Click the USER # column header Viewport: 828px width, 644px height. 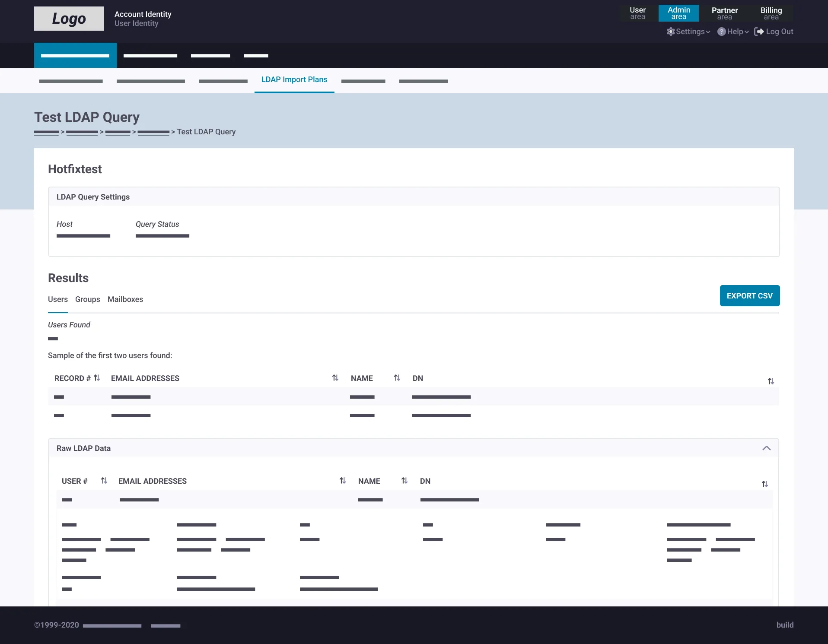pos(75,481)
